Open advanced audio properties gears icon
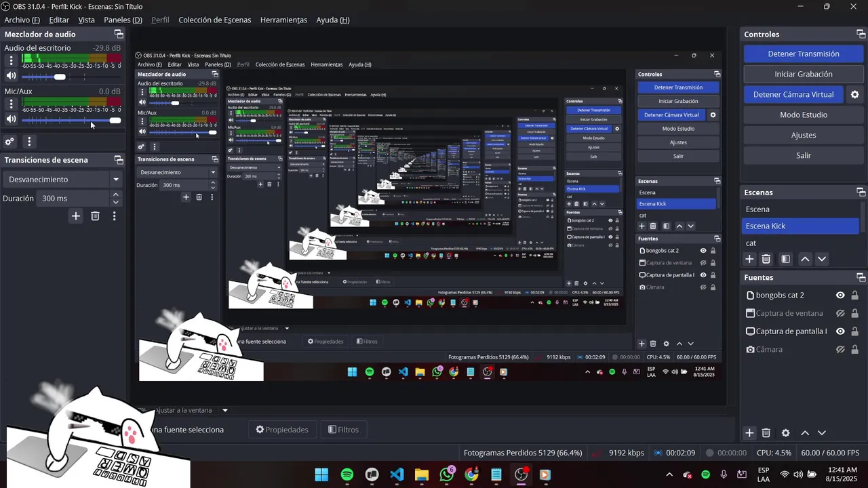The image size is (868, 488). 9,142
